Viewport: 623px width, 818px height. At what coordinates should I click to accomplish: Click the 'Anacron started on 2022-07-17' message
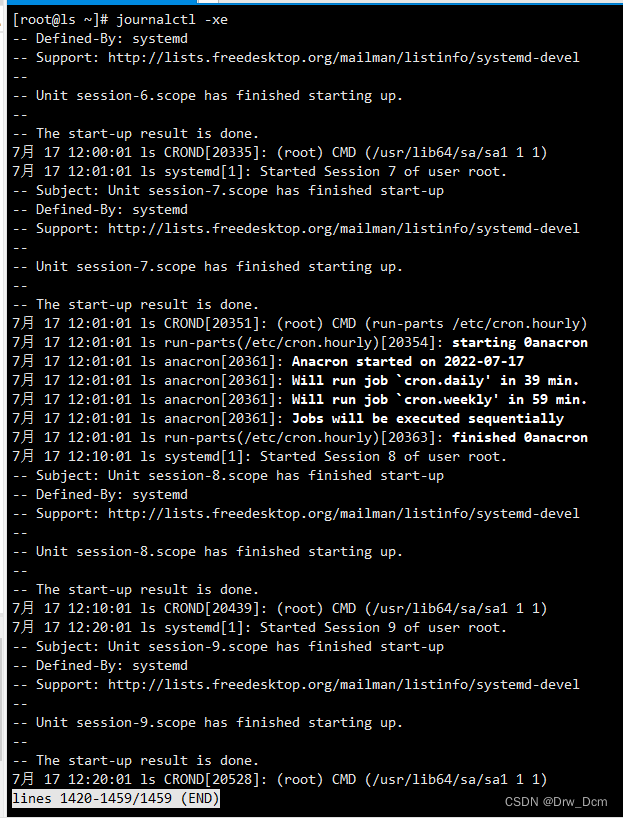click(408, 362)
